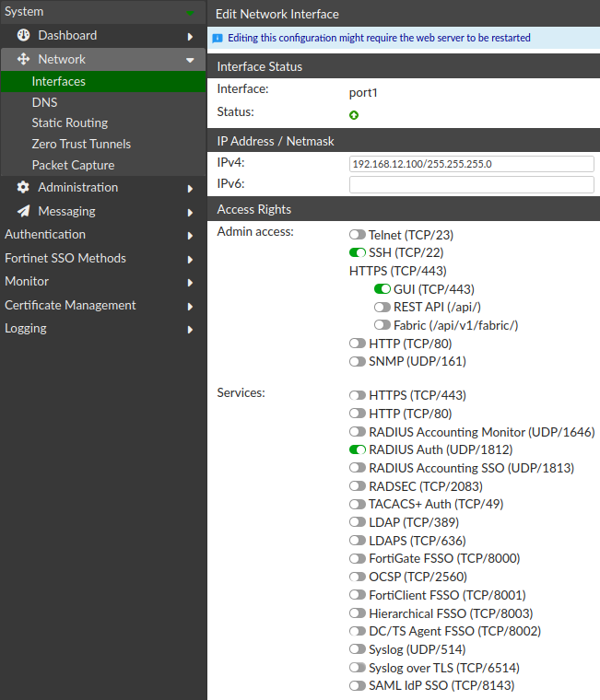The height and width of the screenshot is (700, 600).
Task: Click the blue info icon in the notice
Action: click(218, 38)
